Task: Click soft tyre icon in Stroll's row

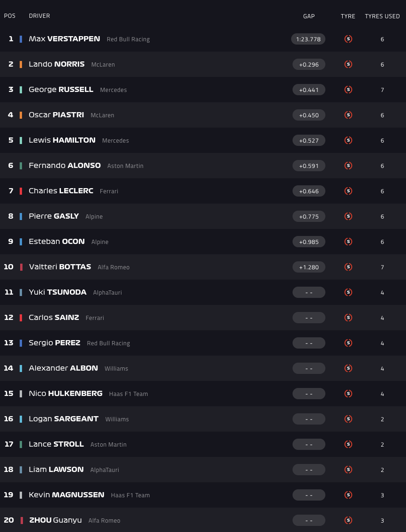Action: [348, 444]
